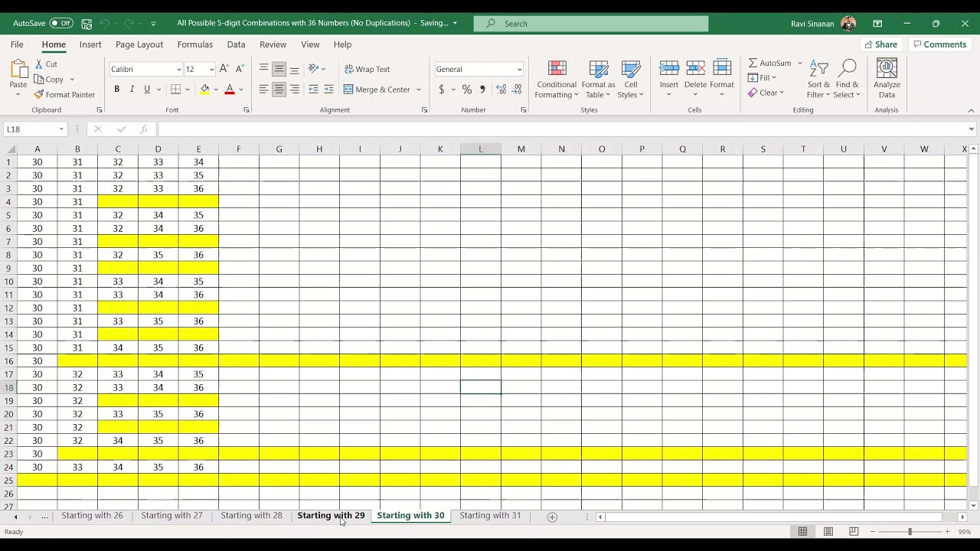
Task: Switch to sheet Starting with 29
Action: [x=331, y=516]
